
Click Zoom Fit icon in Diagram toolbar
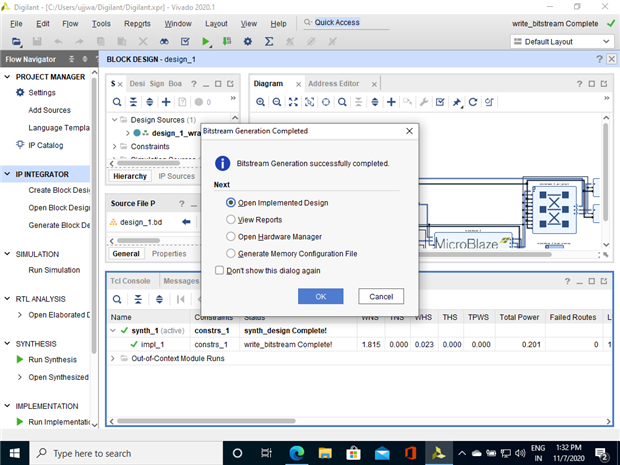(x=293, y=102)
